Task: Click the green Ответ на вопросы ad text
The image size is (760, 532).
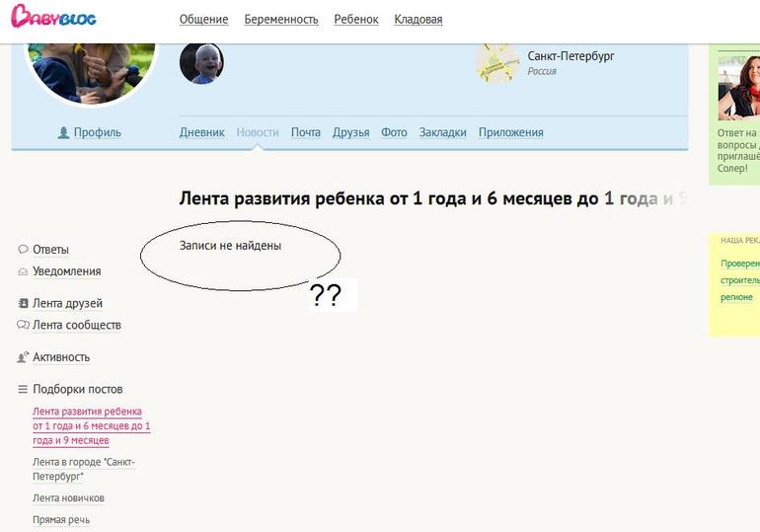Action: [x=738, y=151]
